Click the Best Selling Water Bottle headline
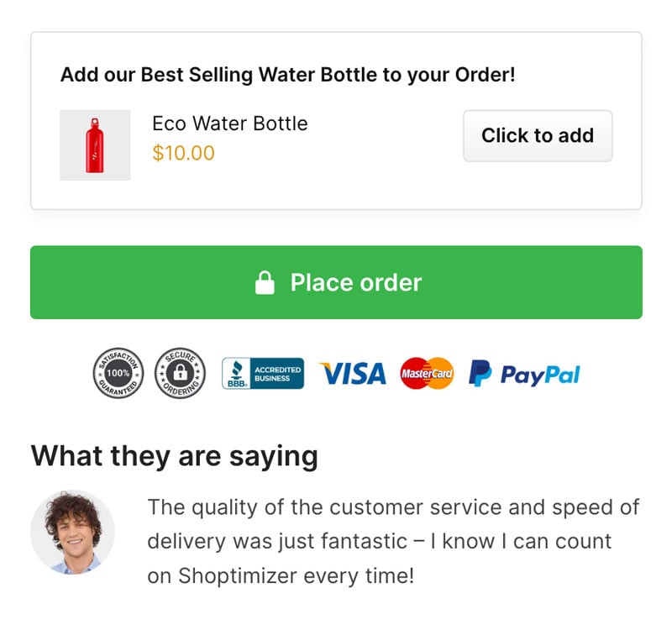The width and height of the screenshot is (672, 630). 287,75
